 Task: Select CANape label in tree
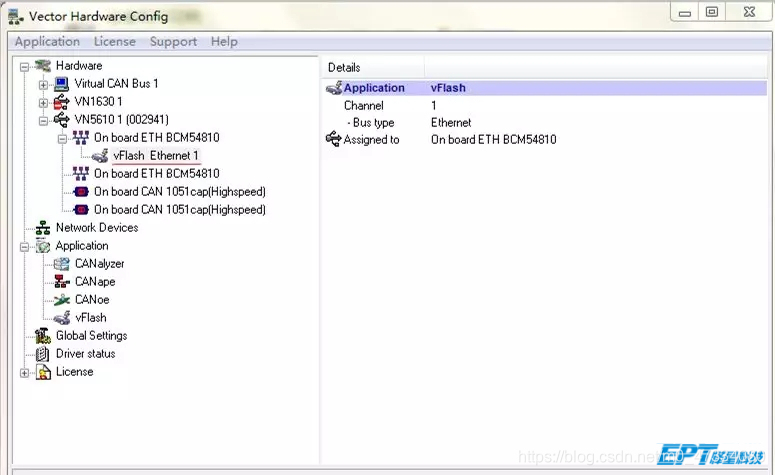(95, 282)
